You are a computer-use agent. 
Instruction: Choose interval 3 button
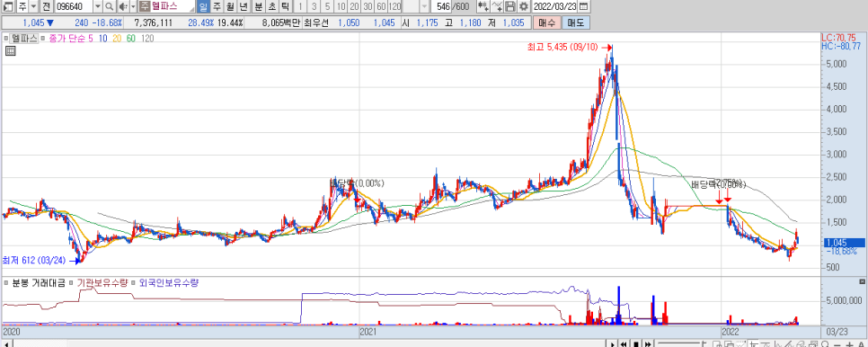[x=314, y=6]
